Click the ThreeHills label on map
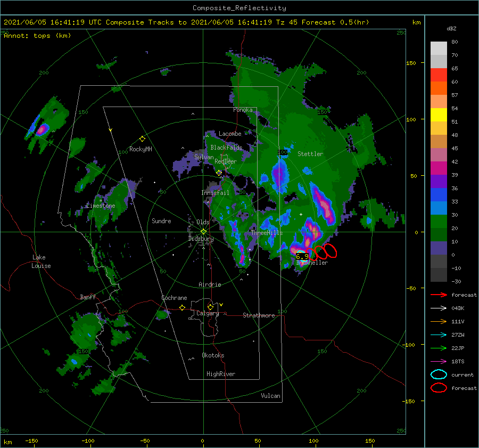 (x=267, y=233)
